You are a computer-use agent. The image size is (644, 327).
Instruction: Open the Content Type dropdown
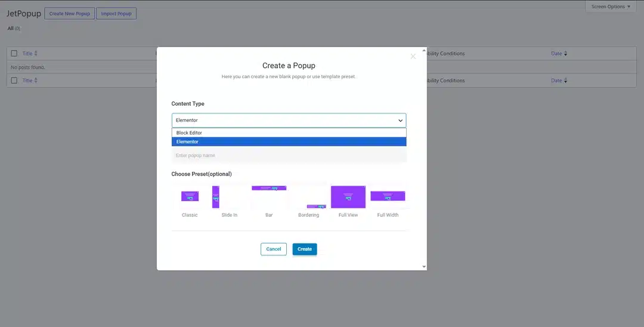coord(289,121)
